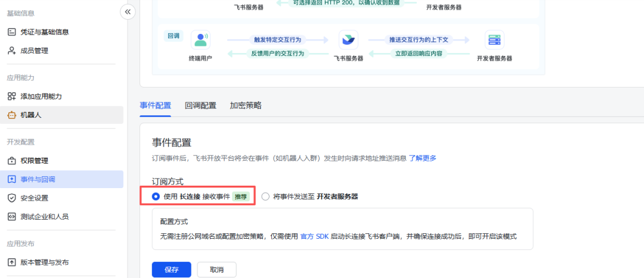
Task: Click the 权限管理 lock icon
Action: [x=11, y=161]
